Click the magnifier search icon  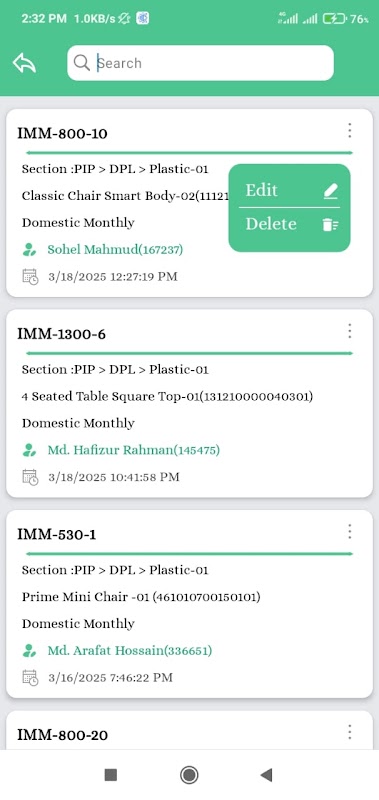tap(82, 63)
